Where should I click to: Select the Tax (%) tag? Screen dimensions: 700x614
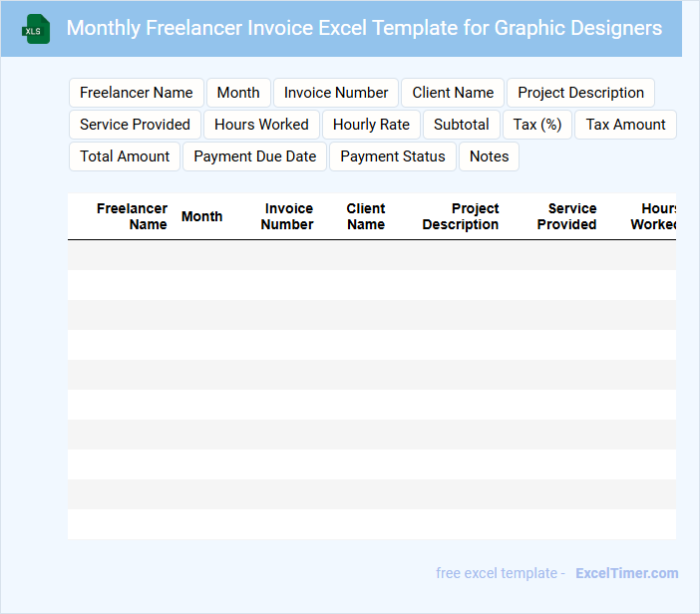coord(537,125)
